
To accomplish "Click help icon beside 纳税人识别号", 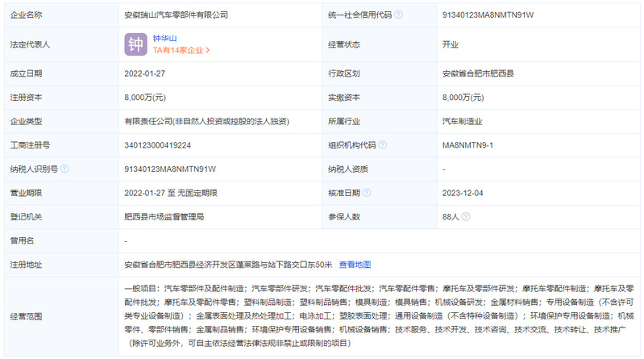I will tap(64, 169).
